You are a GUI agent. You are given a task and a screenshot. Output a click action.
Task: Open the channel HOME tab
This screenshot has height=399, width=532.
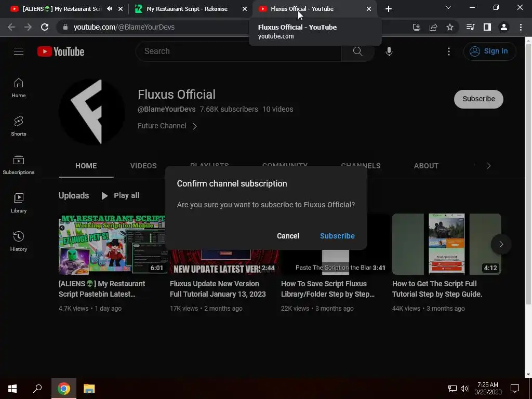point(86,166)
